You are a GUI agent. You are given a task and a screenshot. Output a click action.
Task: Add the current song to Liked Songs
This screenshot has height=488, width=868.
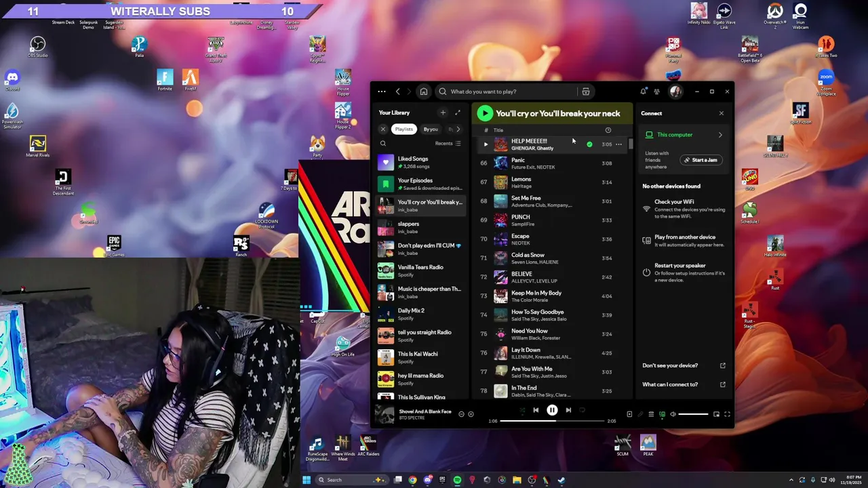471,414
